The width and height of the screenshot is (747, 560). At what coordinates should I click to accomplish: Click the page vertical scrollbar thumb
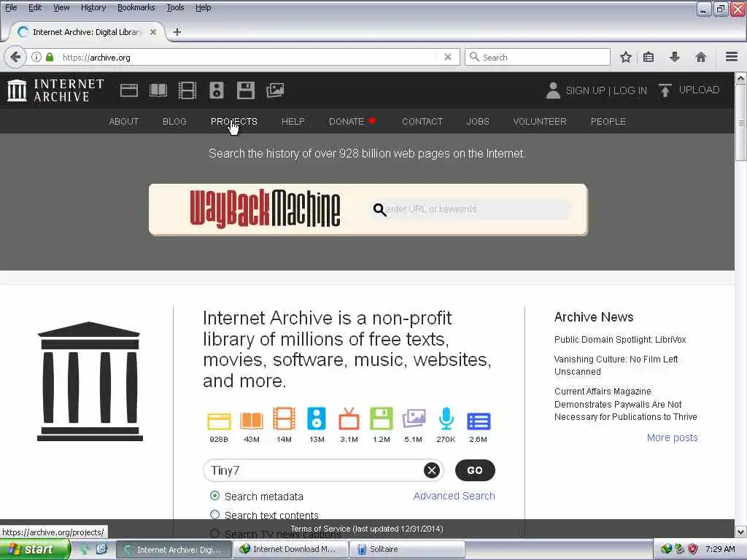pos(740,122)
